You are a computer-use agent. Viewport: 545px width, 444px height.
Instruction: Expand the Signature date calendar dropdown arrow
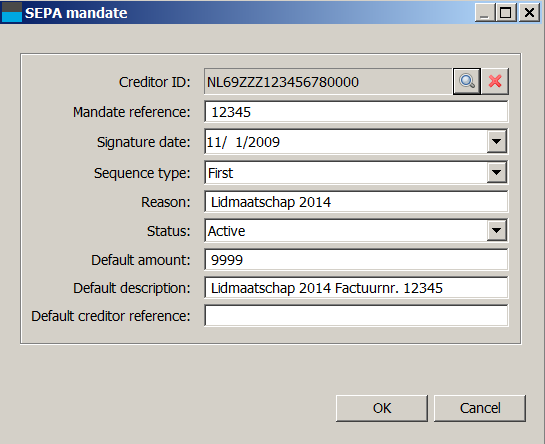click(x=496, y=142)
